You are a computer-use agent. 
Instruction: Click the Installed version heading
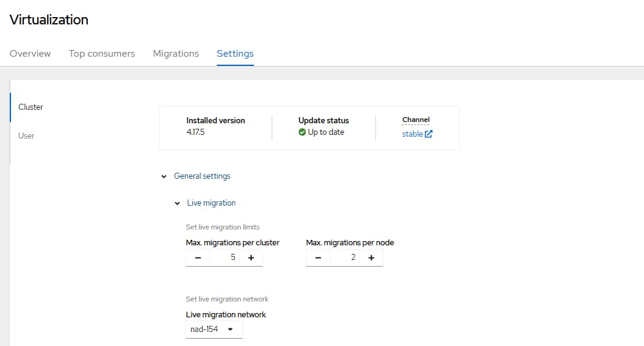tap(215, 120)
